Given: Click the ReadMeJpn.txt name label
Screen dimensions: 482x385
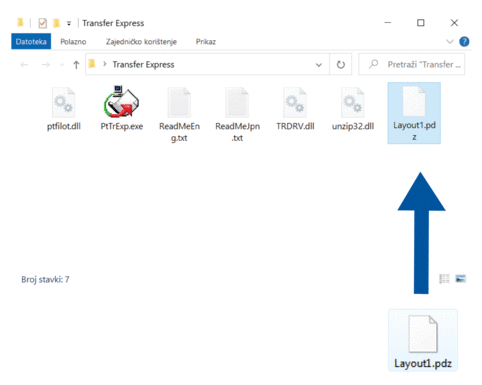Looking at the screenshot, I should [237, 132].
